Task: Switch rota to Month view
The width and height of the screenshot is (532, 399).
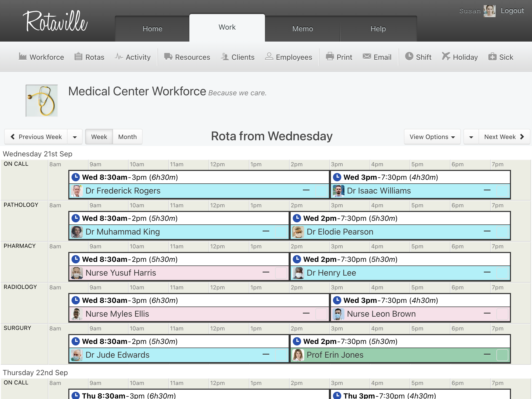Action: click(x=127, y=137)
